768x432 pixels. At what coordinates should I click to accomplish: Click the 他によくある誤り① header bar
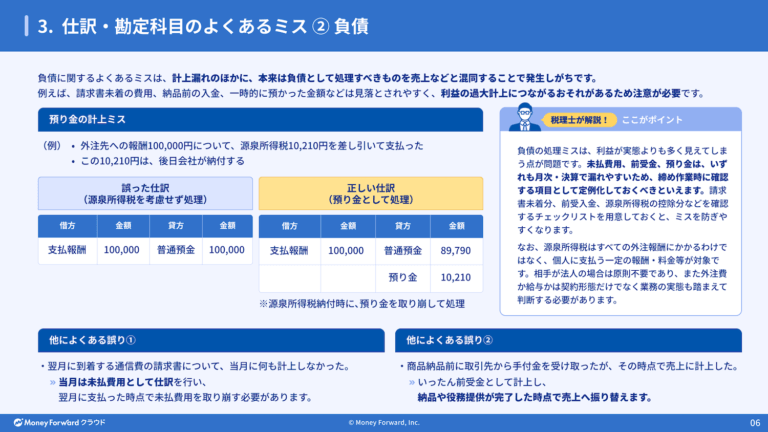click(x=211, y=340)
